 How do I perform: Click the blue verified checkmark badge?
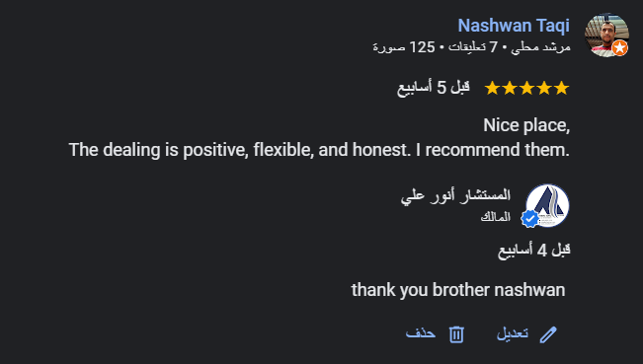tap(529, 219)
